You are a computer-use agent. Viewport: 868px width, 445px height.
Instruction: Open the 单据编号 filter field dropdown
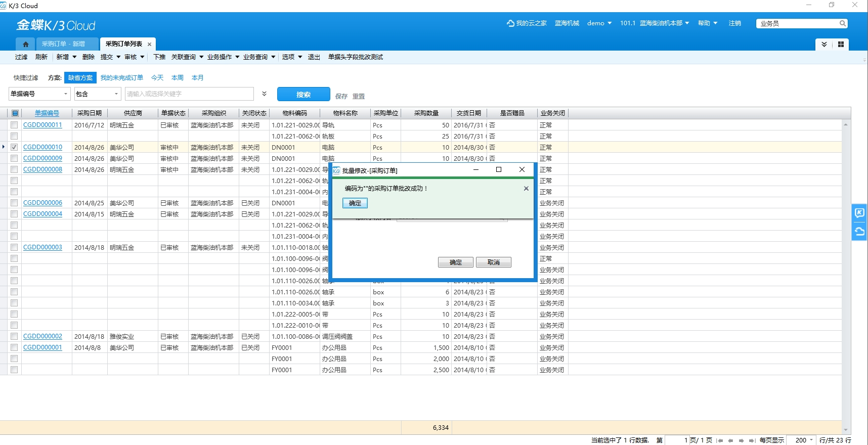[x=66, y=94]
